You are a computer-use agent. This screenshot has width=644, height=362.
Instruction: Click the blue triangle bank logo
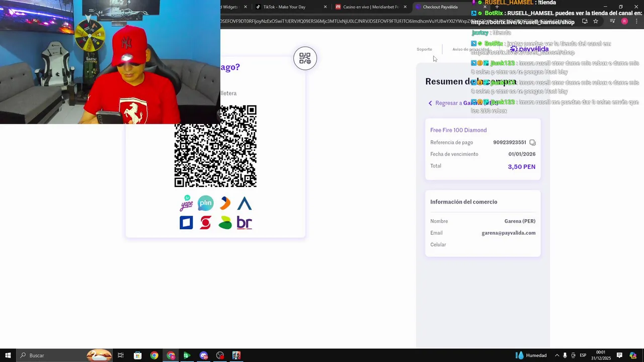(245, 204)
